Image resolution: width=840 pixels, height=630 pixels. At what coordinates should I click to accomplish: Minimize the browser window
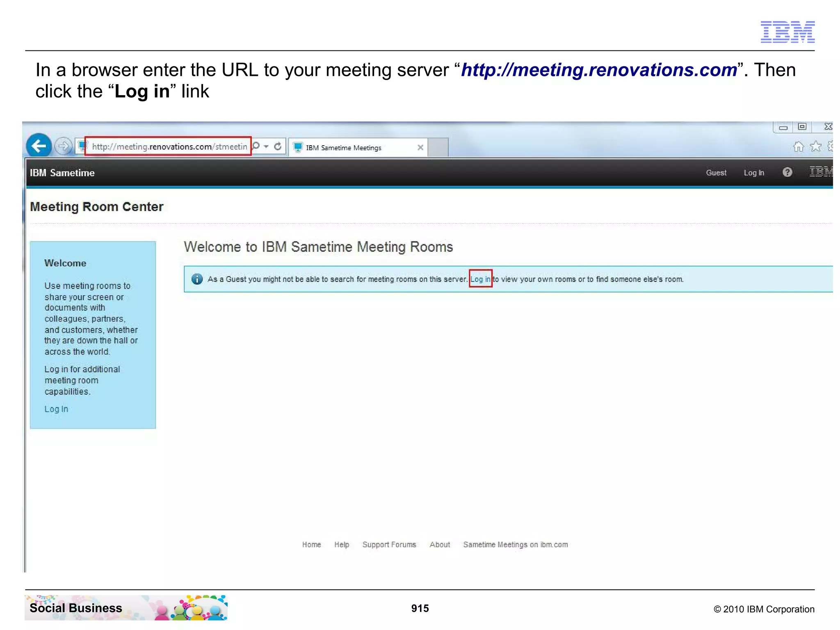[x=783, y=127]
